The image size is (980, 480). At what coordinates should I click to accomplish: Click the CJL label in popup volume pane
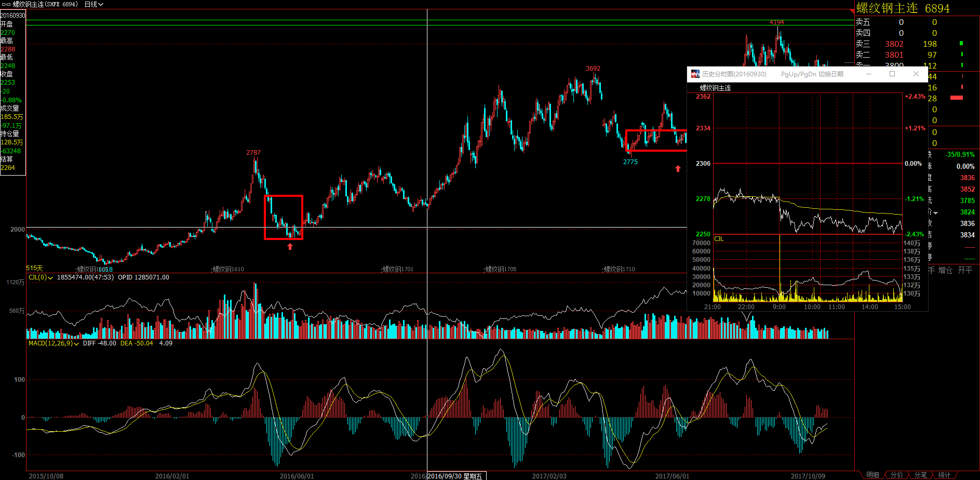tap(719, 239)
